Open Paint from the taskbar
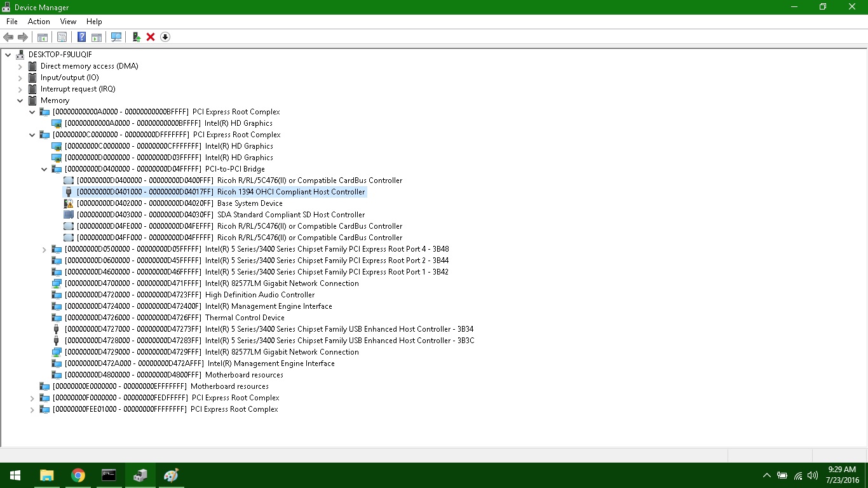 [171, 475]
